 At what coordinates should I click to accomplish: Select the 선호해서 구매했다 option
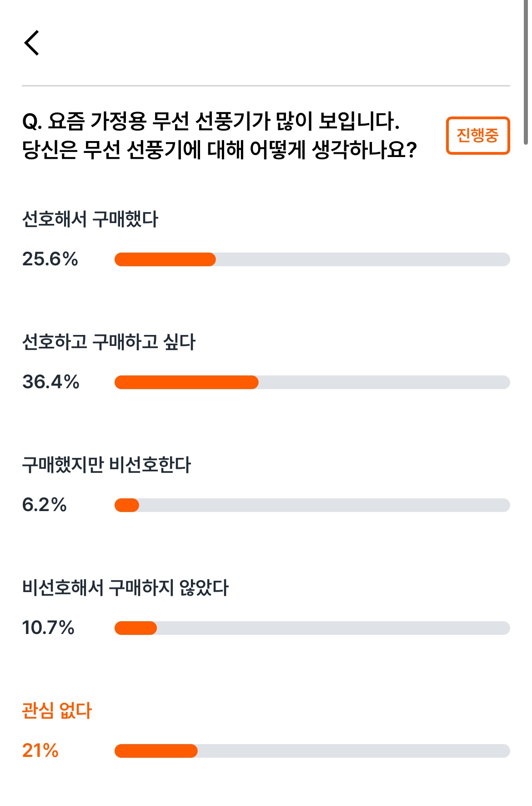pos(90,219)
